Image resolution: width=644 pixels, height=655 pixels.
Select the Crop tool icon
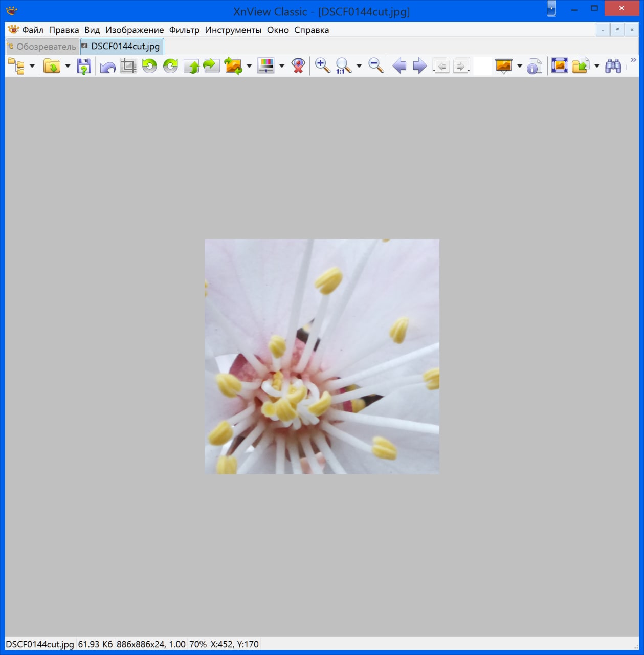(x=128, y=66)
